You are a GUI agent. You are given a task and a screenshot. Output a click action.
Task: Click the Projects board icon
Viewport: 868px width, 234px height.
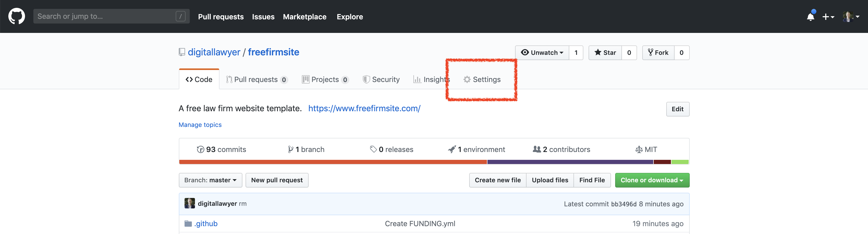tap(305, 79)
